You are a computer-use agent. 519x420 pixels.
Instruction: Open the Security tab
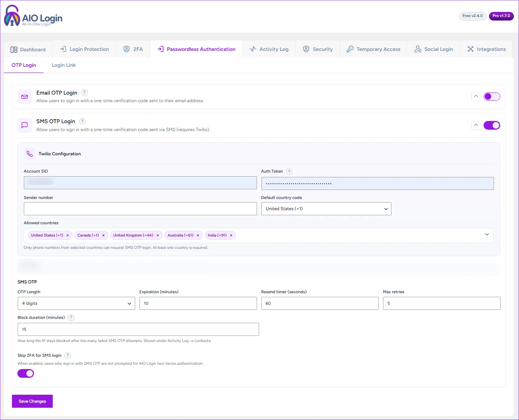318,49
